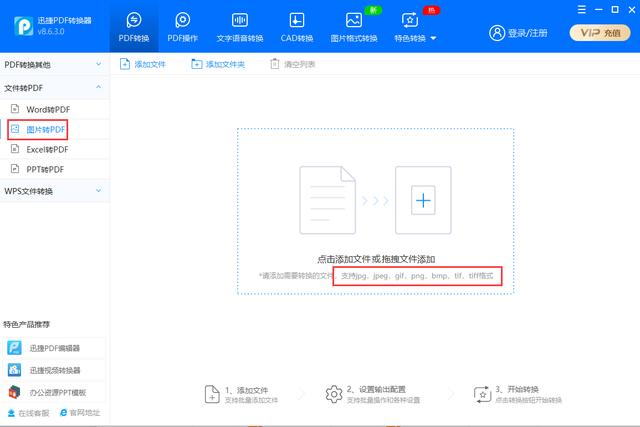Click the 添加文件夹 folder icon
640x427 pixels.
click(197, 64)
